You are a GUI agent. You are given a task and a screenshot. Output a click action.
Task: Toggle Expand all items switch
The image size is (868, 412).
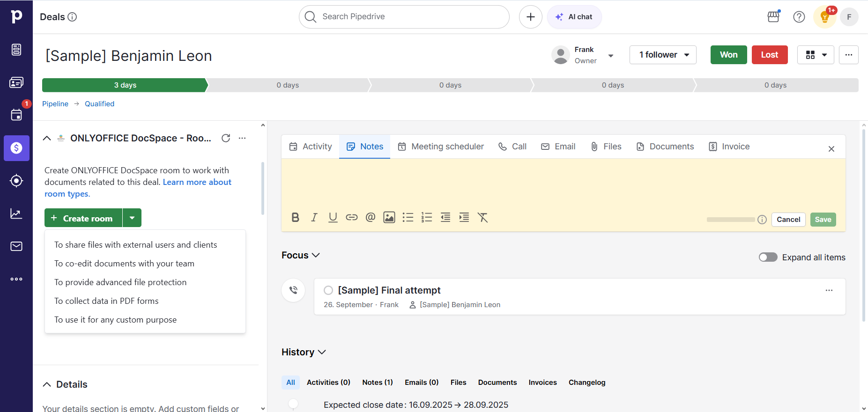(x=768, y=257)
